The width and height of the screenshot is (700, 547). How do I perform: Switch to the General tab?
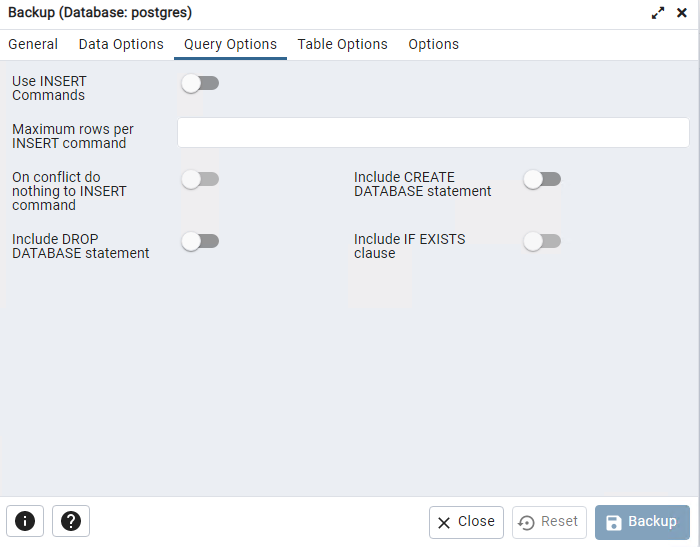[33, 44]
